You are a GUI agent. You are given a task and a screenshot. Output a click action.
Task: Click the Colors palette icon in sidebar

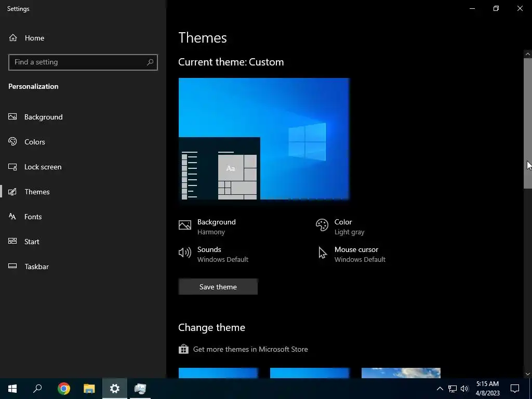pyautogui.click(x=12, y=141)
